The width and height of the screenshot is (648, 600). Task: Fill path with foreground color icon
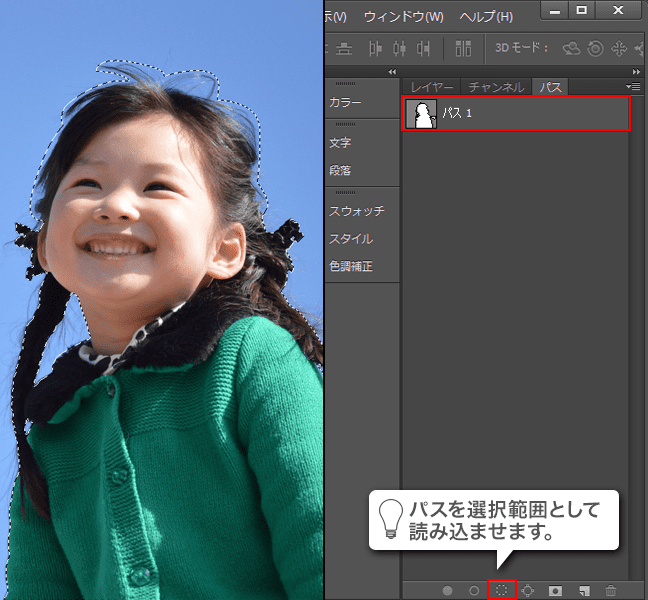(447, 590)
